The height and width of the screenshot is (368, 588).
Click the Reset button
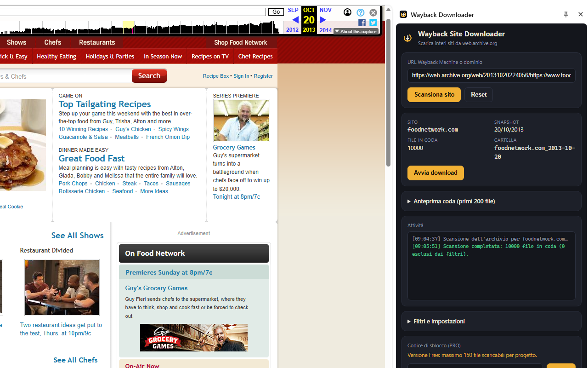(x=479, y=95)
